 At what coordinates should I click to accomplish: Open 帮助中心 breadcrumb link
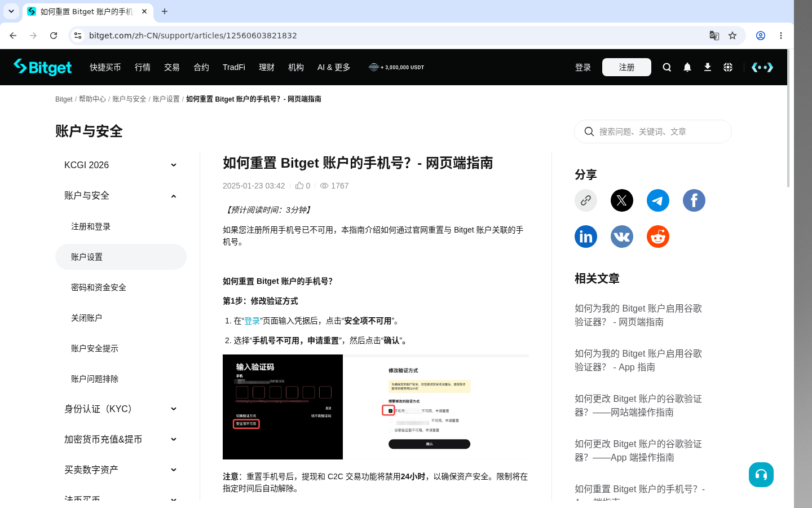pyautogui.click(x=92, y=99)
